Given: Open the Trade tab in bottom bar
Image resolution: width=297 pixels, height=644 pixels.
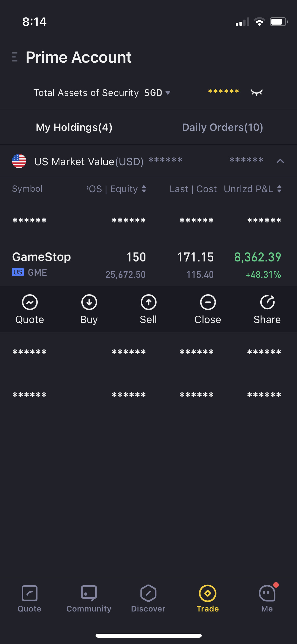Looking at the screenshot, I should pos(208,599).
